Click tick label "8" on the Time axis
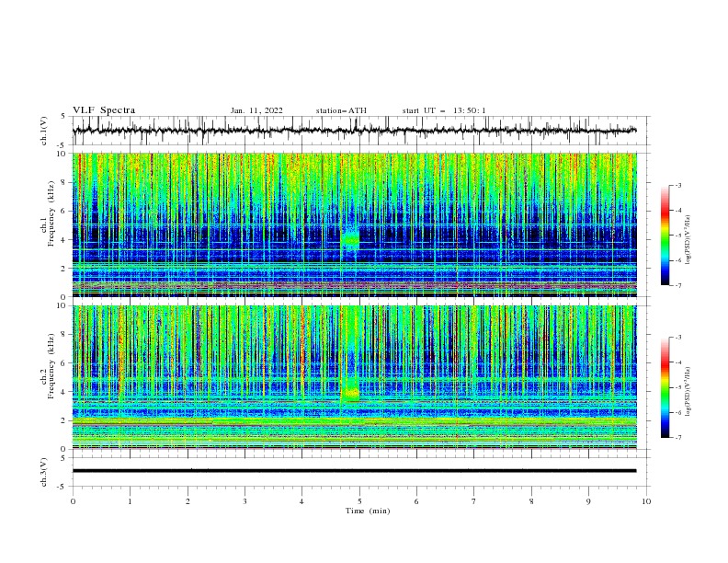728x563 pixels. tap(531, 501)
